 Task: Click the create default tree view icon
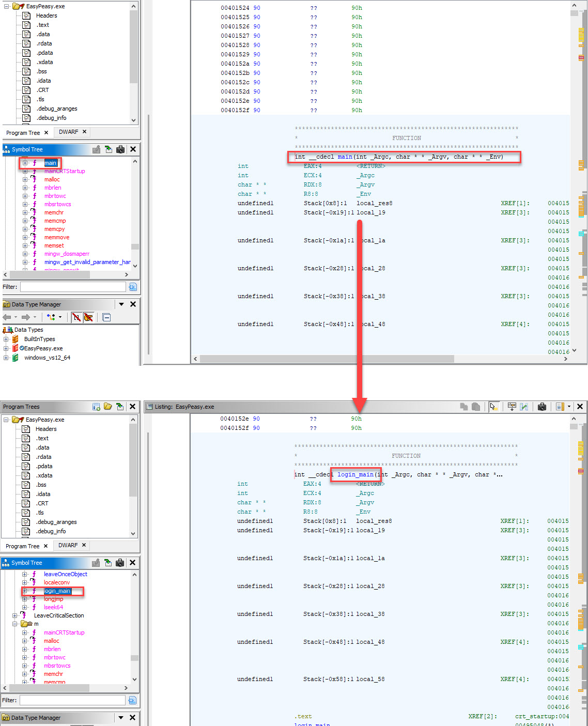pyautogui.click(x=96, y=407)
